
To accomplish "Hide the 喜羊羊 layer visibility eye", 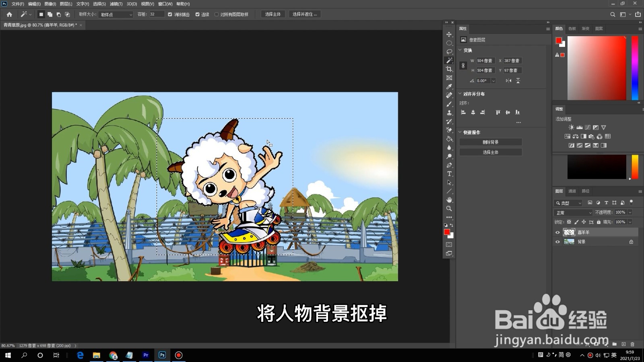I will (x=557, y=232).
